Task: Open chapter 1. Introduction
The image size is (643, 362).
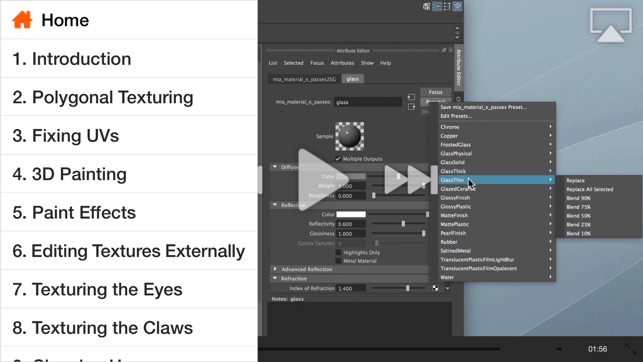Action: point(129,59)
